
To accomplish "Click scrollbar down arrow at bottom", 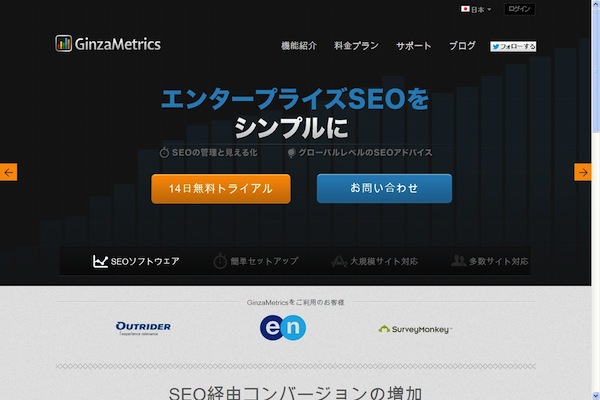I will [x=596, y=395].
